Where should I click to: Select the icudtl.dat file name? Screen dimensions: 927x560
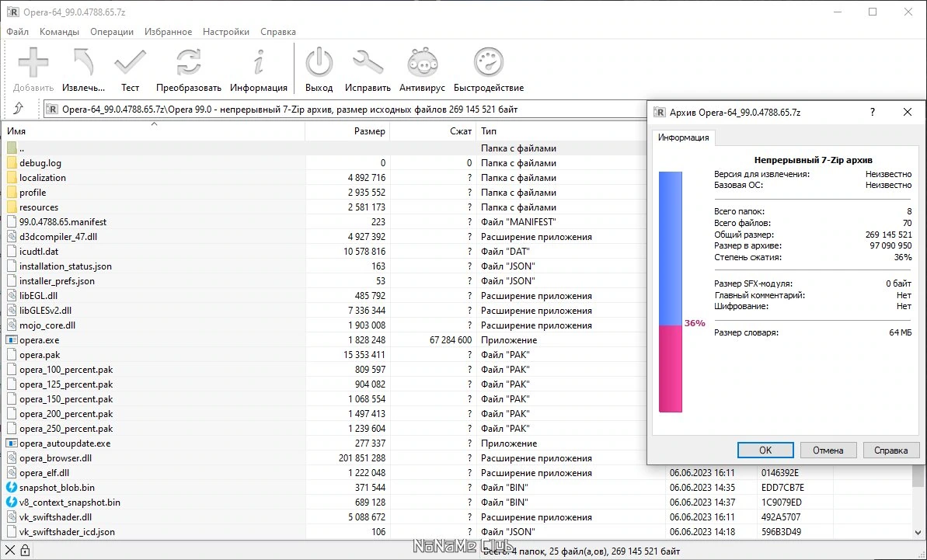(39, 252)
